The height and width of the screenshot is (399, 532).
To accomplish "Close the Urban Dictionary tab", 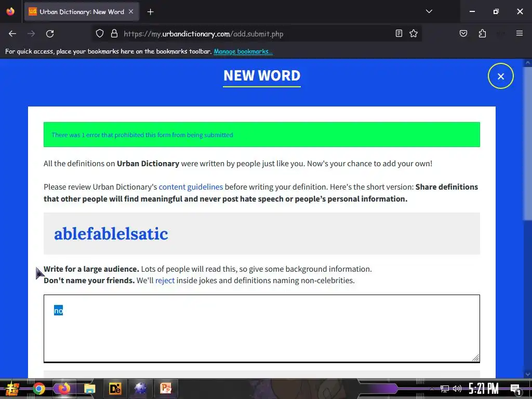I will pos(131,11).
